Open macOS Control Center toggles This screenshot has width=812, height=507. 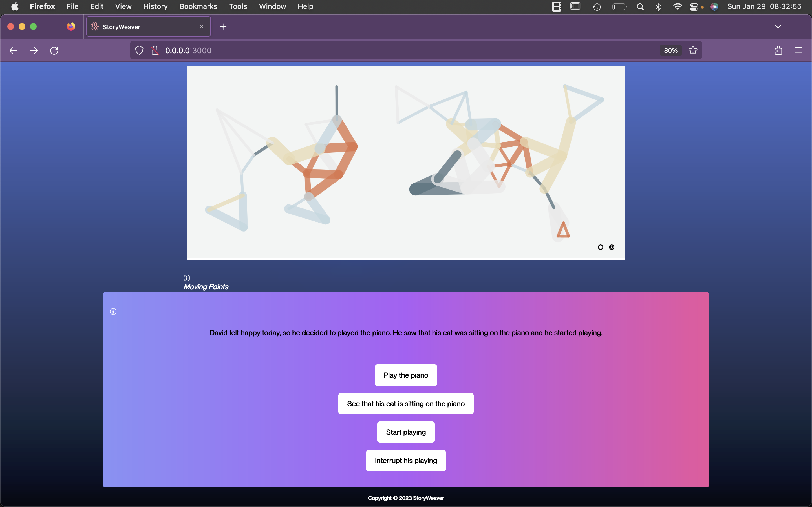coord(694,7)
